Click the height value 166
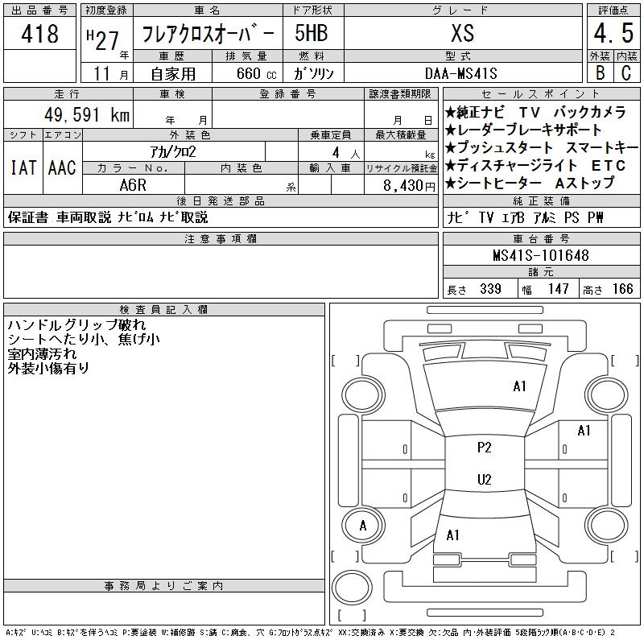Image resolution: width=644 pixels, height=644 pixels. click(x=622, y=289)
